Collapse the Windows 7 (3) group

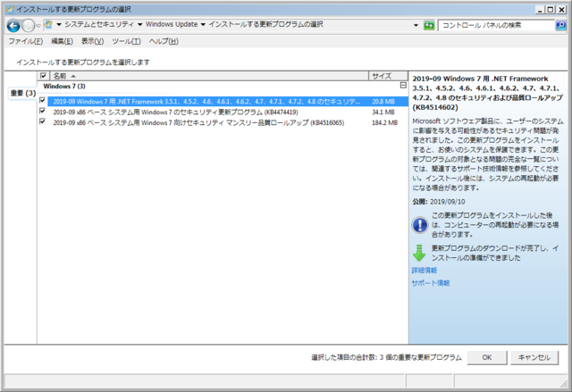(403, 85)
